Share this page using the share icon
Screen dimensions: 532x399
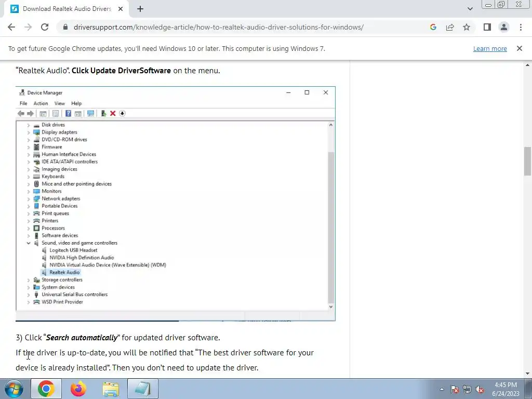tap(450, 27)
